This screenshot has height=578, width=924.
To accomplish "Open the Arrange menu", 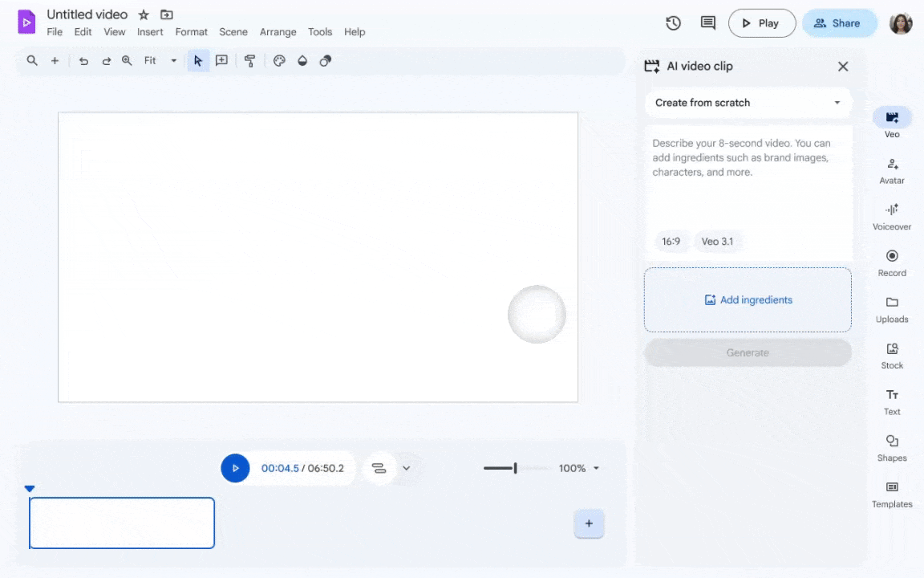I will [x=278, y=32].
